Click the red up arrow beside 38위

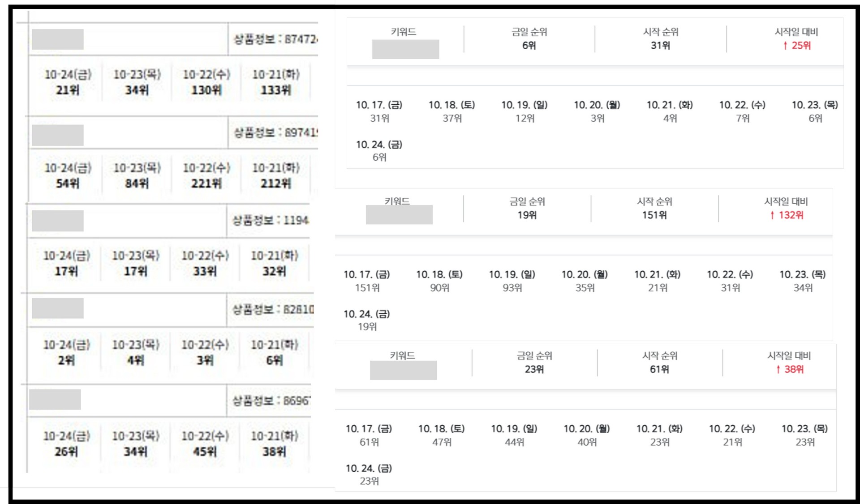point(778,369)
